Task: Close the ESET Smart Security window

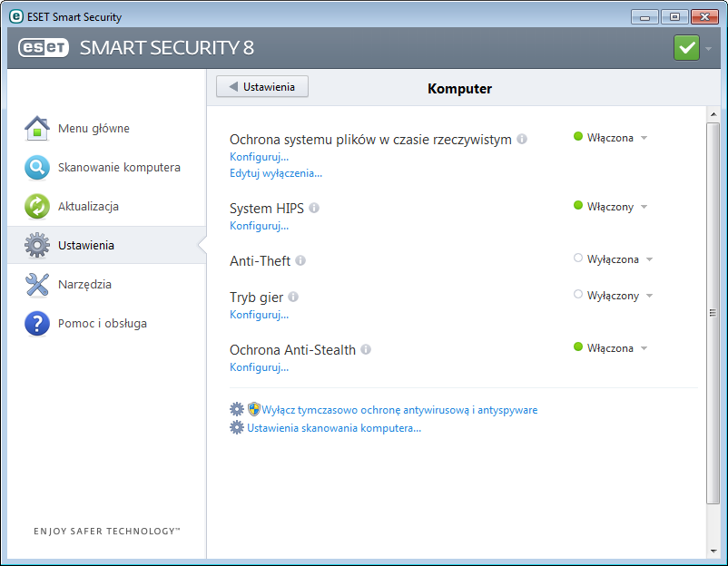Action: pos(704,17)
